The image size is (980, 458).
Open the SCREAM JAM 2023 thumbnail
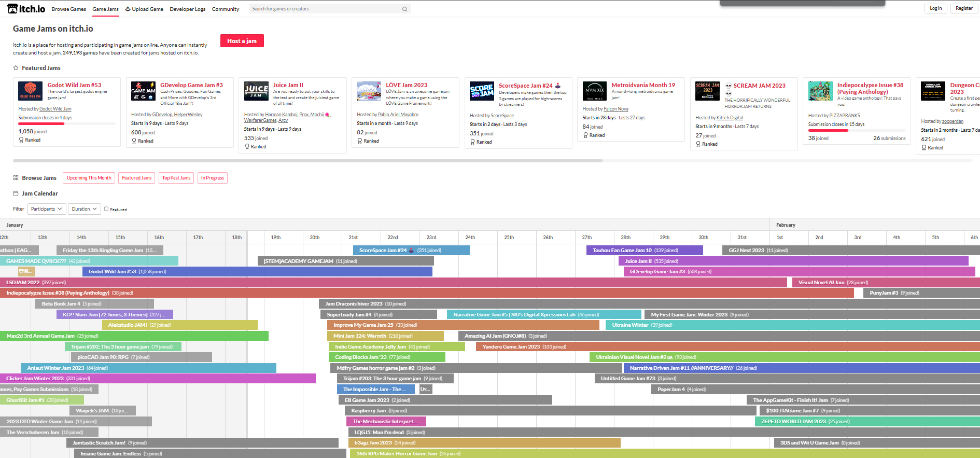point(708,91)
